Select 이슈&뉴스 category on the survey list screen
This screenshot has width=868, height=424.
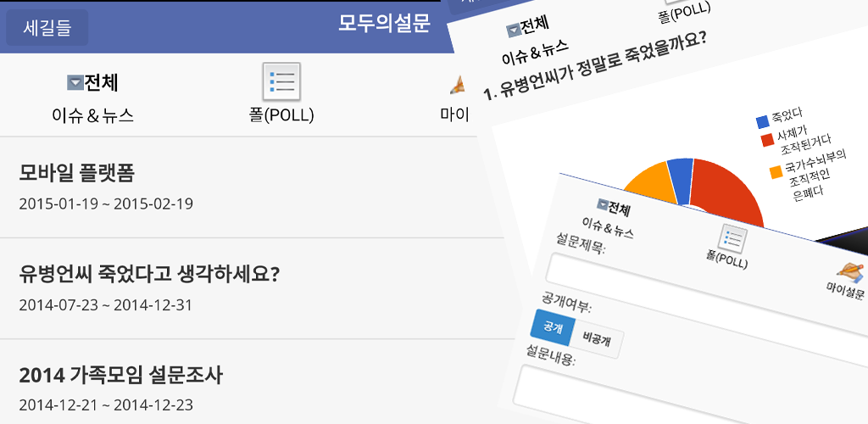[x=92, y=116]
